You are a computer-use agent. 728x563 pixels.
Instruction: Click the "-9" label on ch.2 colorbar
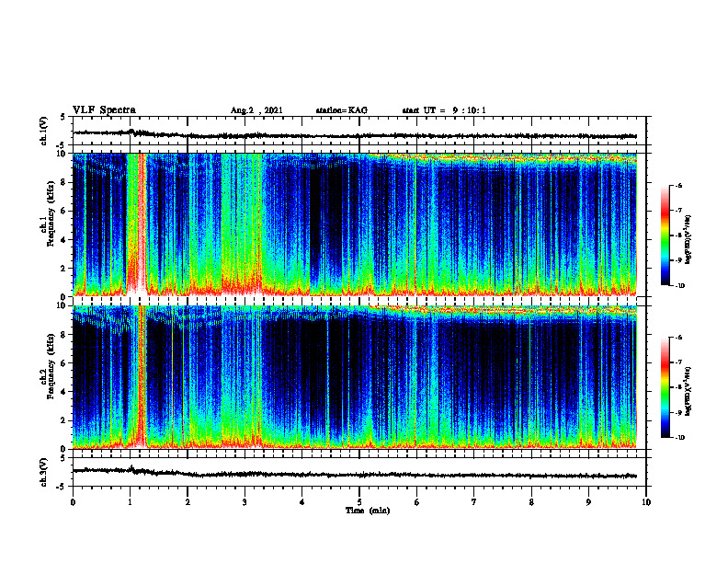tap(678, 413)
